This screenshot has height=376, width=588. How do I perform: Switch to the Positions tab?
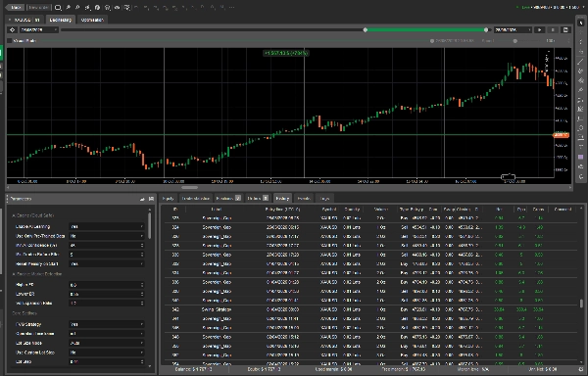pos(228,199)
